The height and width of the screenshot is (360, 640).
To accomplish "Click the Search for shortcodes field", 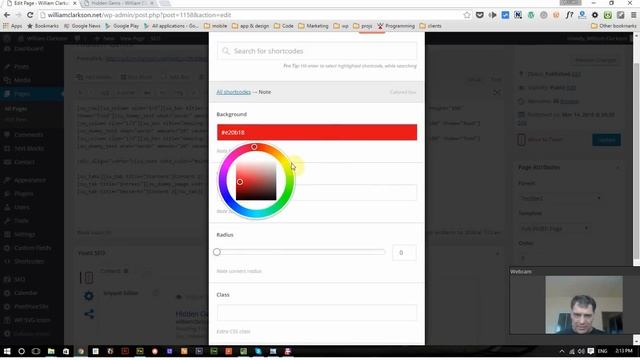I will click(317, 51).
